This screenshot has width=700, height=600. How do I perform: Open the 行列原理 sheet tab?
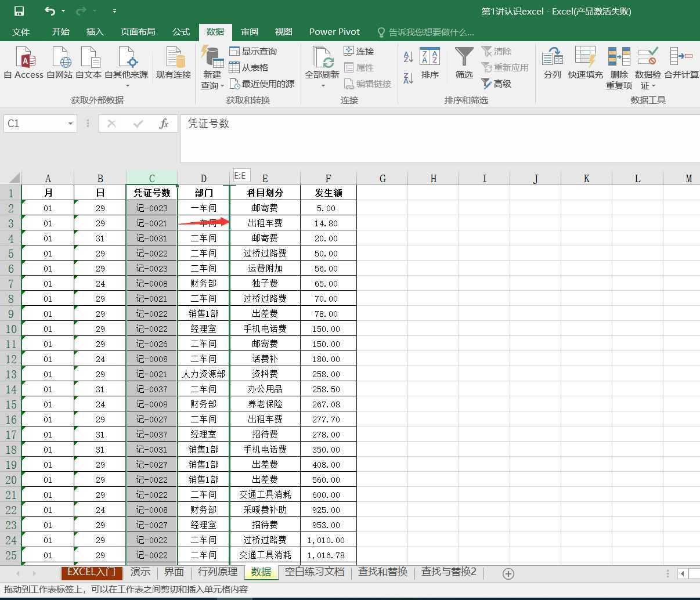218,572
